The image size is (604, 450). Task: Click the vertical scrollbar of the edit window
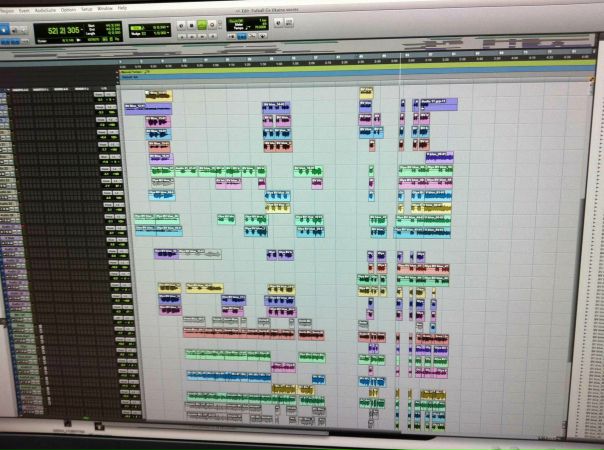[588, 250]
